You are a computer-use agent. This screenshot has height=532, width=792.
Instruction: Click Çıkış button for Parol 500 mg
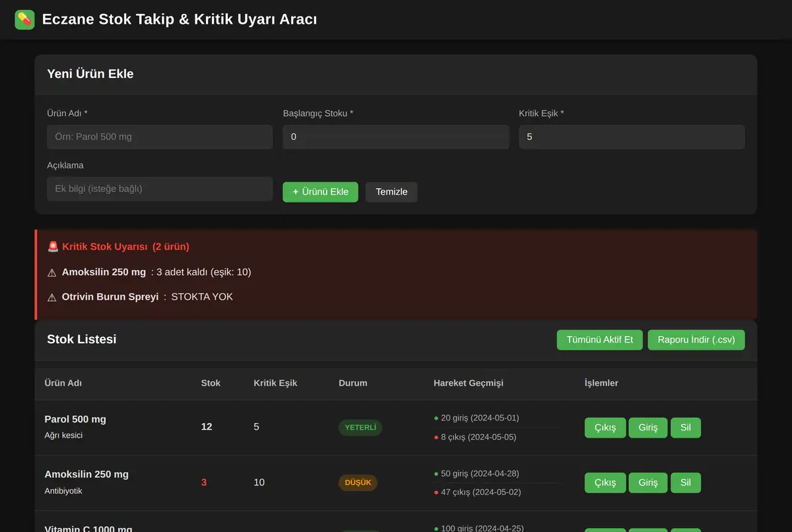coord(605,428)
